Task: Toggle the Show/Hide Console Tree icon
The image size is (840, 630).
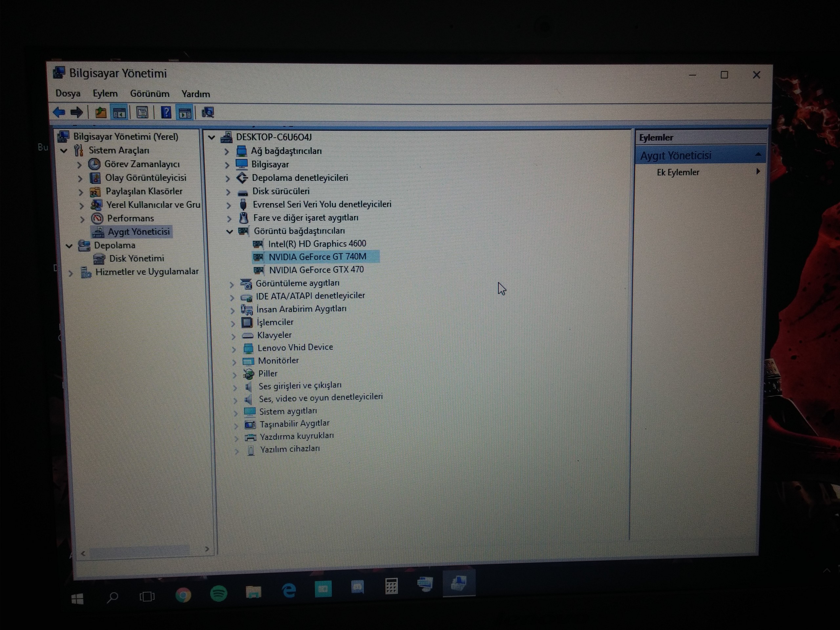Action: click(x=119, y=113)
